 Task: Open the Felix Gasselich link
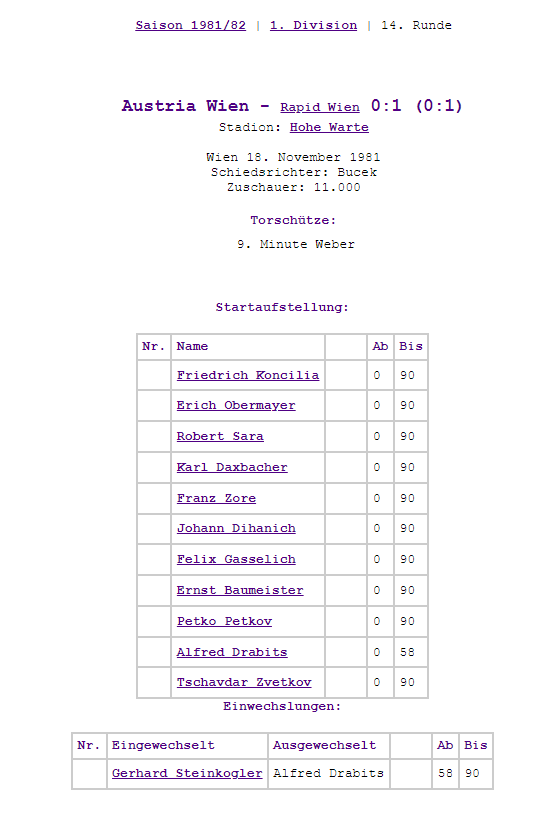236,559
